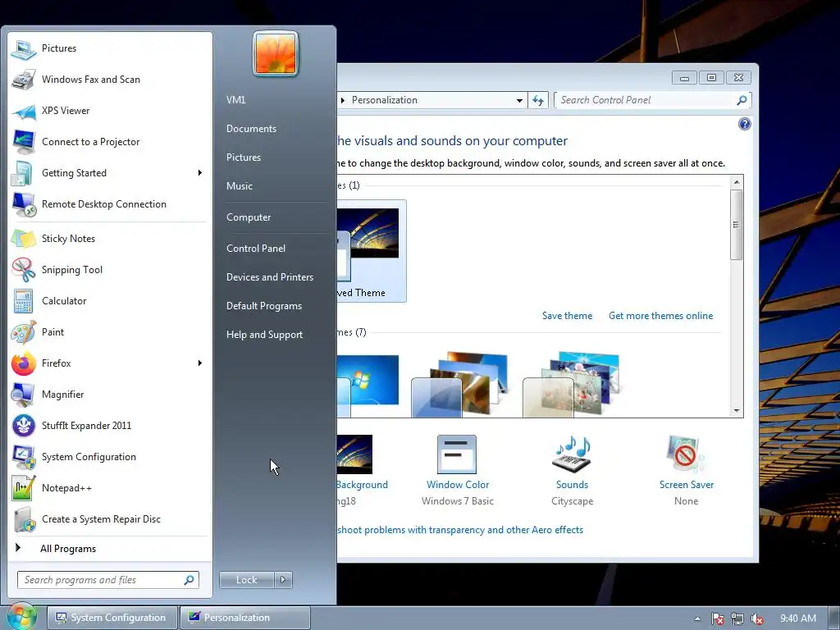Screen dimensions: 840x630
Task: Open Control Panel from Start menu
Action: pos(256,248)
